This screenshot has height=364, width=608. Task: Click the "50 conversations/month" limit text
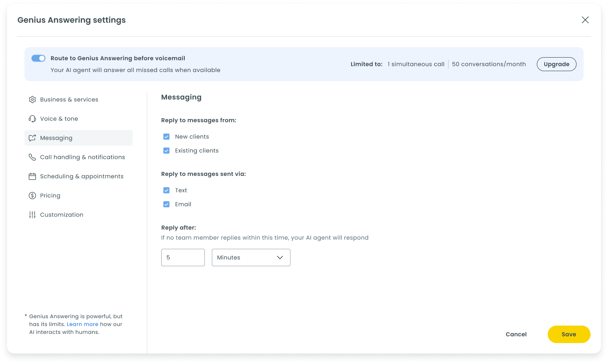[489, 64]
